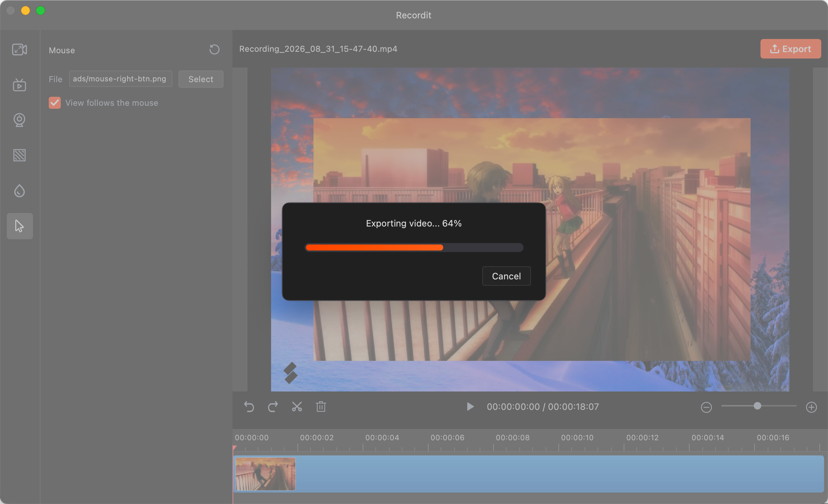Click the blue clip track in timeline
The height and width of the screenshot is (504, 828).
point(529,474)
